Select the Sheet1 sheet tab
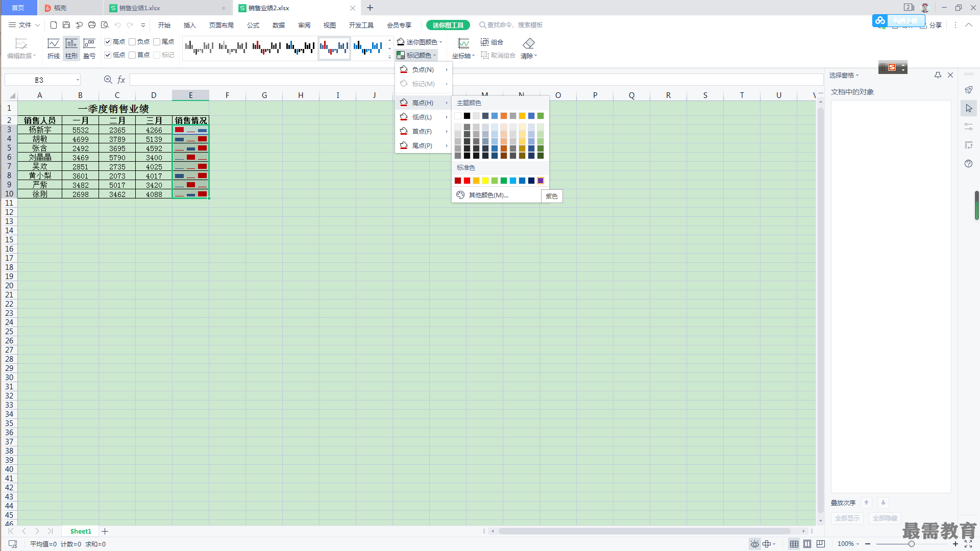 coord(81,531)
